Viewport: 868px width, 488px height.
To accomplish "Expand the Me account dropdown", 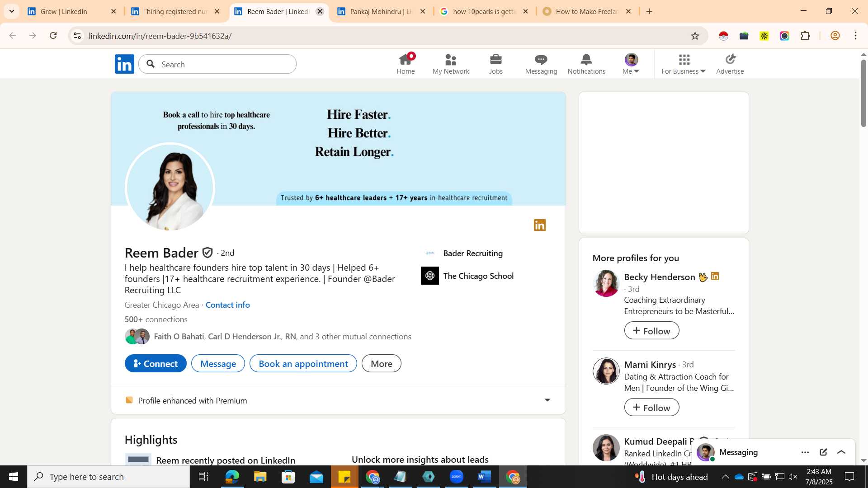I will 631,64.
